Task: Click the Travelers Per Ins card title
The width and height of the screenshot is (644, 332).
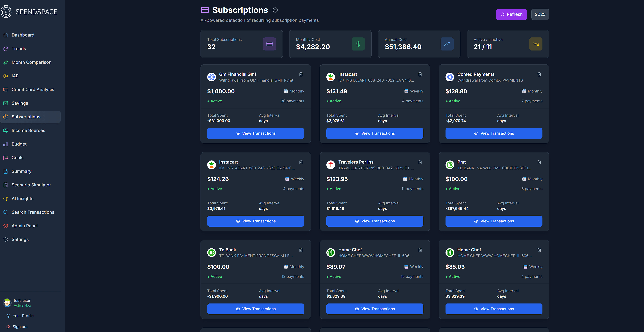Action: click(x=356, y=162)
